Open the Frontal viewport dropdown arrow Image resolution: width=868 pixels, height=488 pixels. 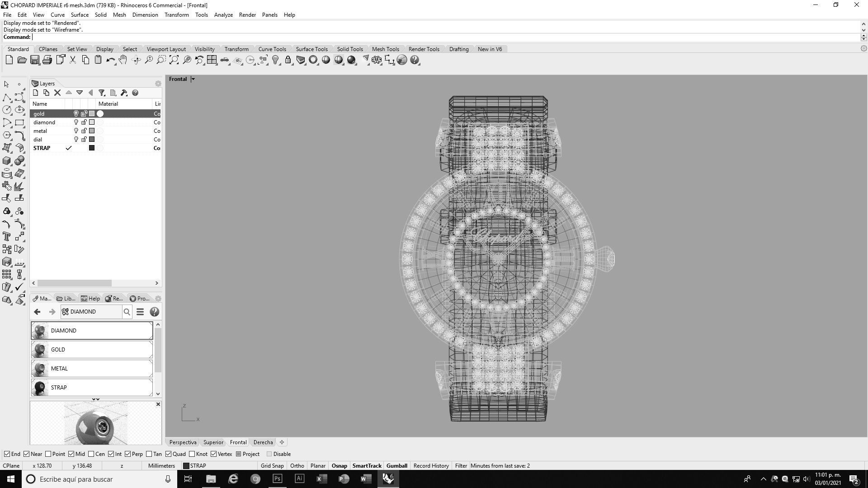tap(193, 79)
